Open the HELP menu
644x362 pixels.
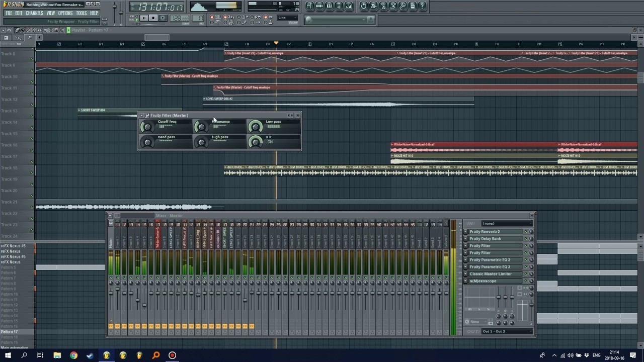tap(94, 13)
